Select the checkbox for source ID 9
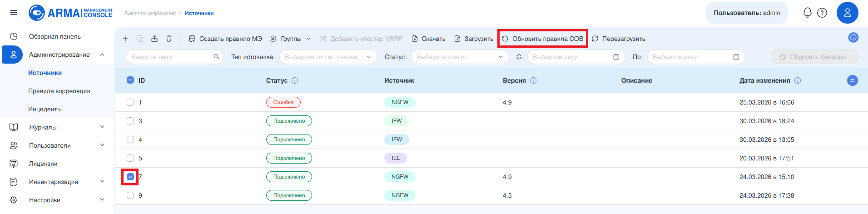 [x=130, y=195]
